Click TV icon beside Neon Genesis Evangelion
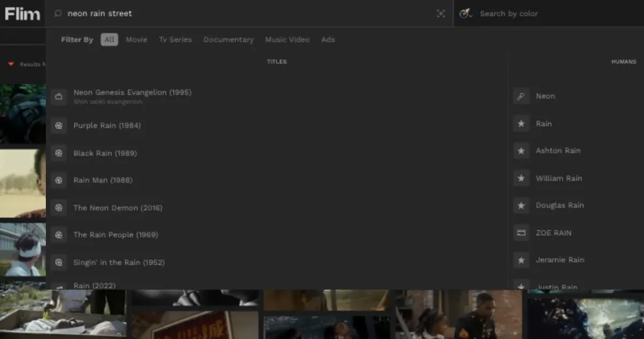 (59, 97)
